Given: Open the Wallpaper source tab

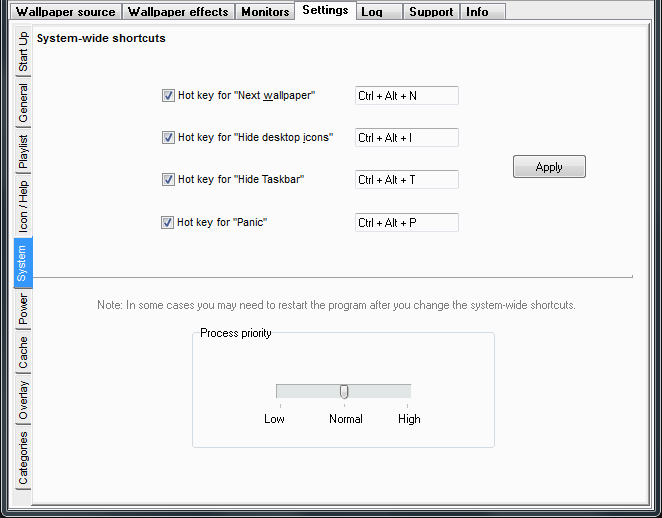Looking at the screenshot, I should [x=65, y=12].
